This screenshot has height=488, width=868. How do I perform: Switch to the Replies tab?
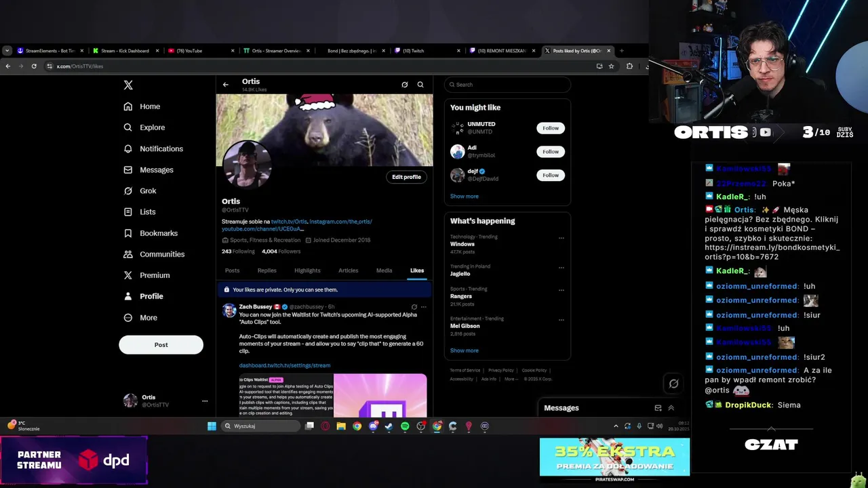[267, 270]
